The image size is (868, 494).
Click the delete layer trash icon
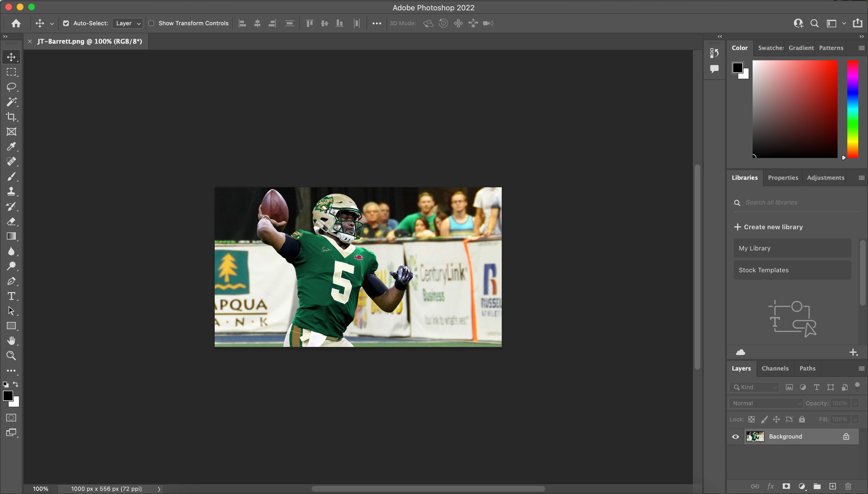848,486
